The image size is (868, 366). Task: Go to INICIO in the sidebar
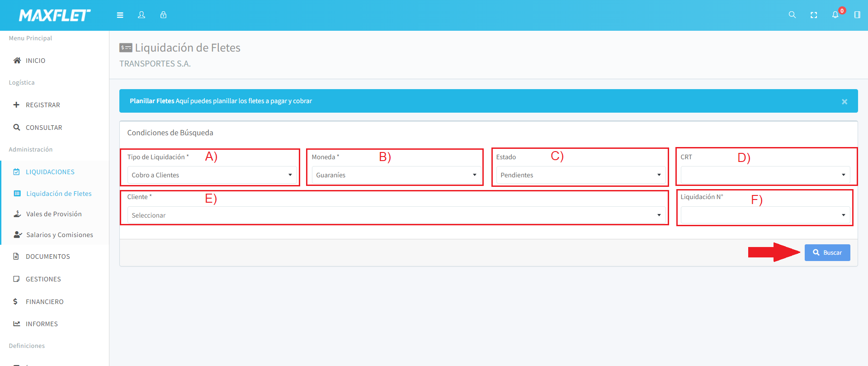35,61
